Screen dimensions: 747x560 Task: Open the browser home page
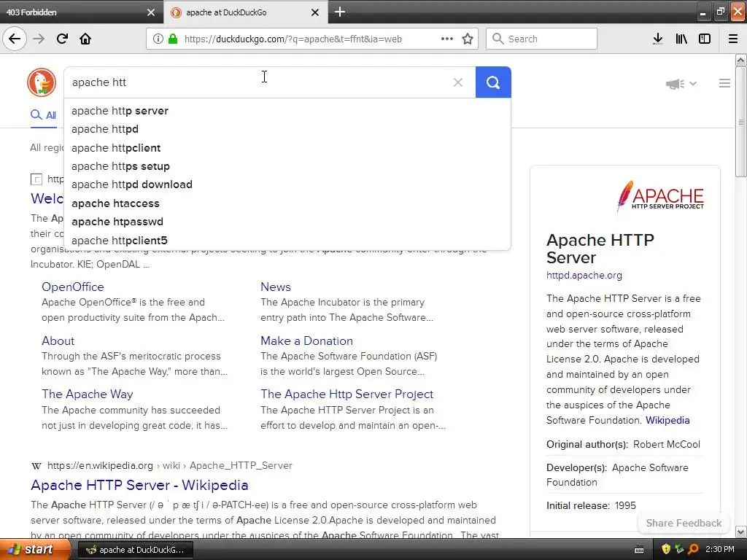(85, 39)
